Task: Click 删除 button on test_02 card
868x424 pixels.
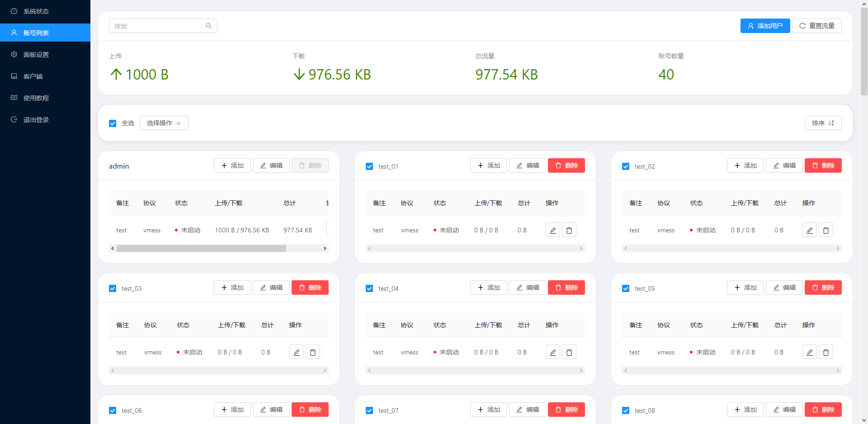Action: [x=823, y=165]
